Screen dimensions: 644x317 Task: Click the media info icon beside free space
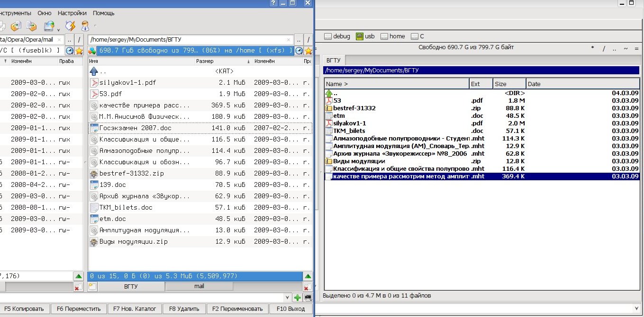92,51
